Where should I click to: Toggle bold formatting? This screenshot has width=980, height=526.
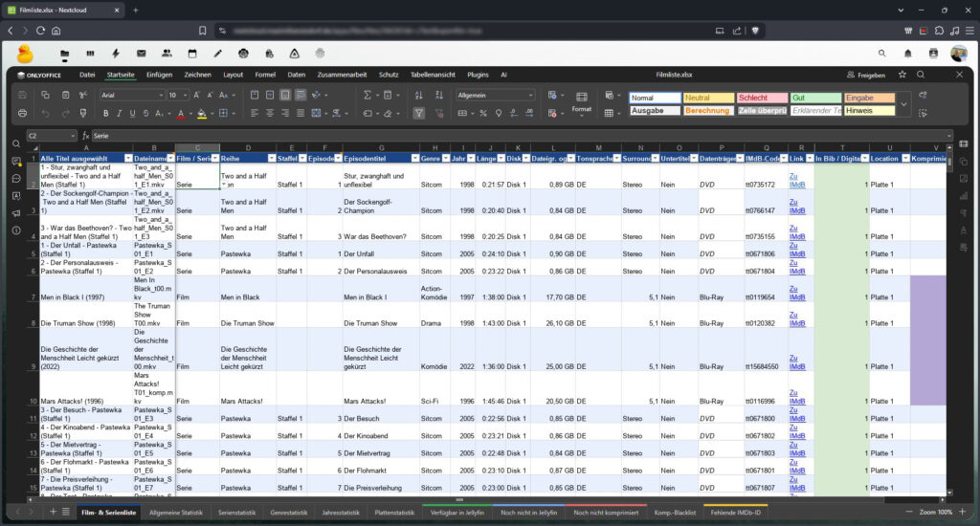pyautogui.click(x=105, y=113)
